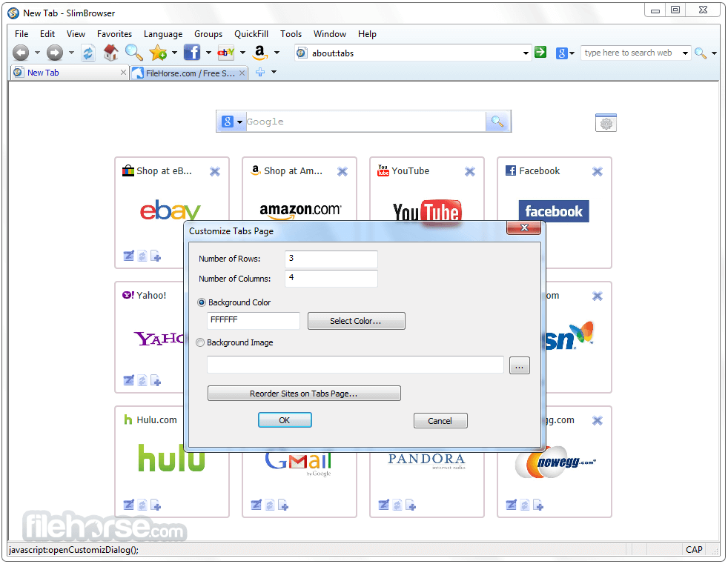Expand the Forward button history dropdown
Image resolution: width=728 pixels, height=564 pixels.
point(71,53)
